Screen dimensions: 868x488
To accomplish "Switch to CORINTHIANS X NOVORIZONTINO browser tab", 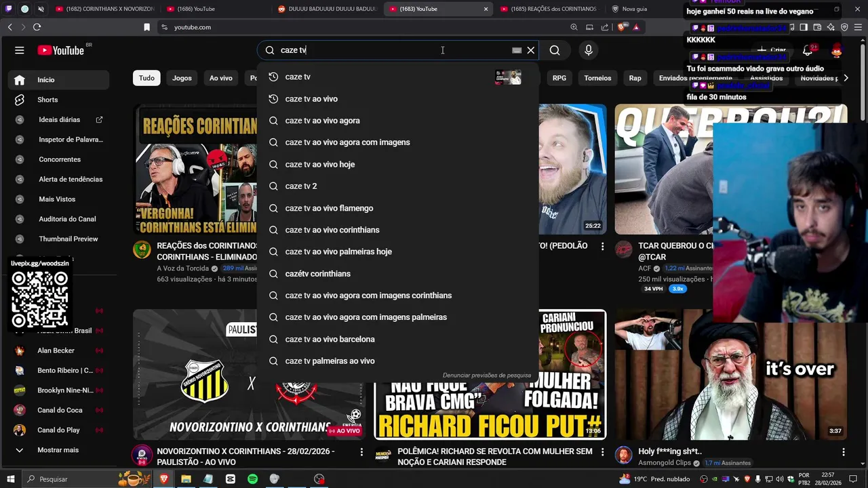I will 105,9.
